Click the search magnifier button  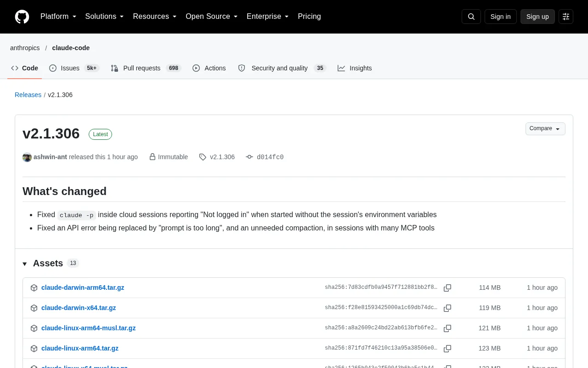[x=471, y=17]
